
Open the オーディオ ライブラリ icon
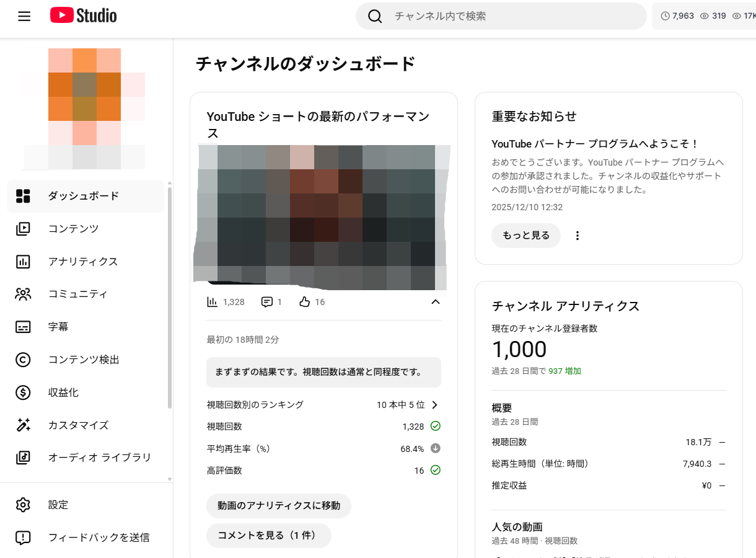pyautogui.click(x=23, y=458)
